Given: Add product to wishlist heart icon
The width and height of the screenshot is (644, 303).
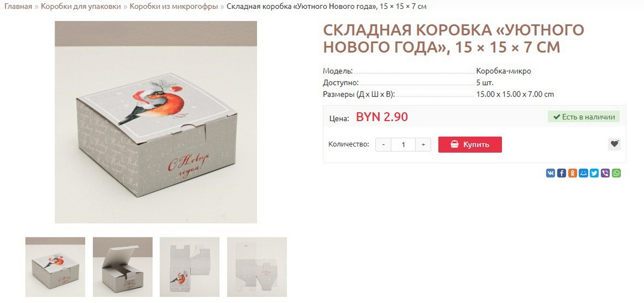Looking at the screenshot, I should (614, 144).
